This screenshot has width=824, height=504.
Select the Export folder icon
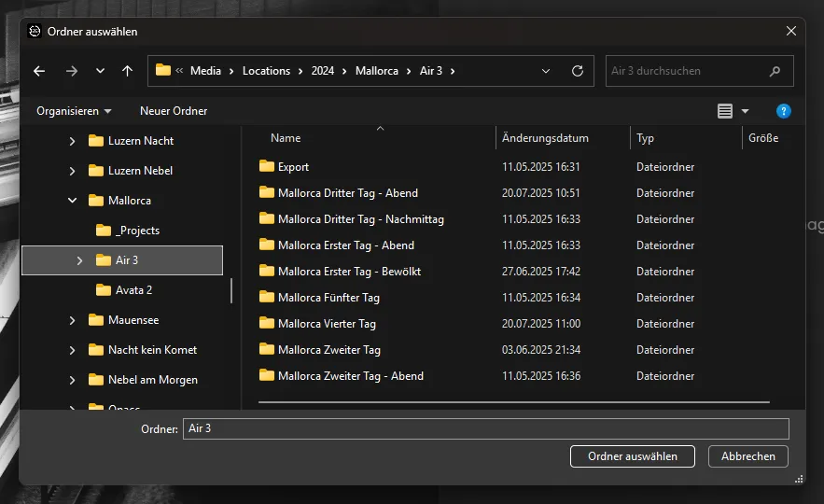(x=267, y=167)
